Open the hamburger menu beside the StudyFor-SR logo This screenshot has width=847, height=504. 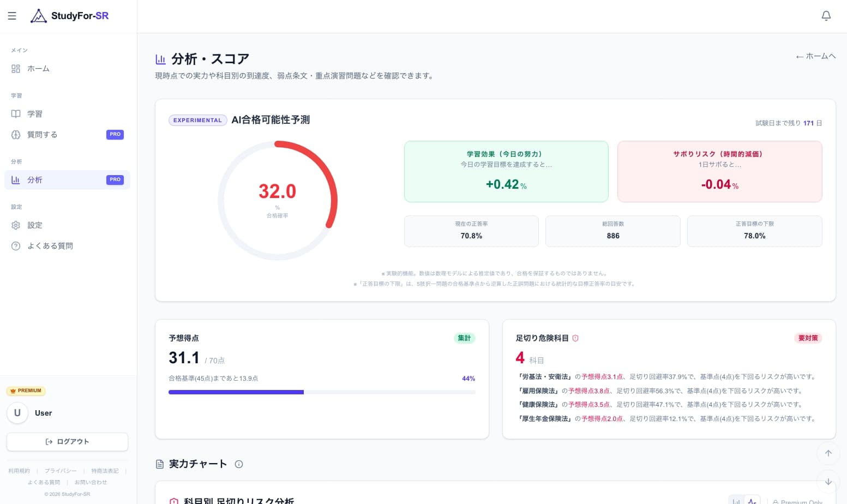point(12,16)
